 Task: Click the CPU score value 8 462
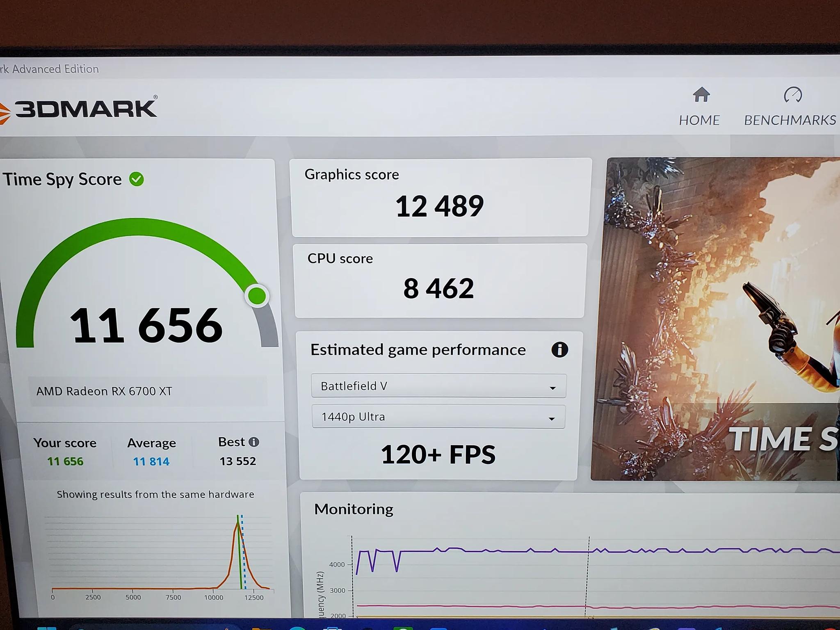438,288
